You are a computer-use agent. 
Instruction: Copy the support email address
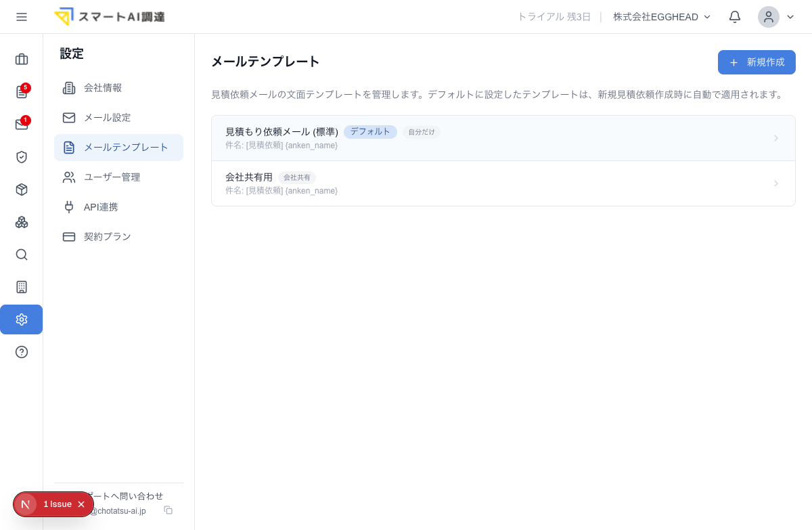168,510
